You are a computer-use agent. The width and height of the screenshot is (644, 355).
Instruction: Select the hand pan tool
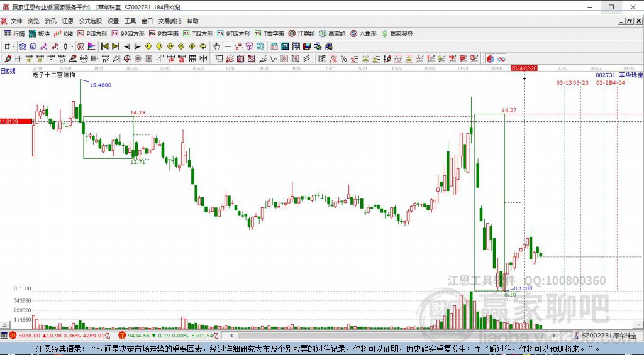click(216, 46)
